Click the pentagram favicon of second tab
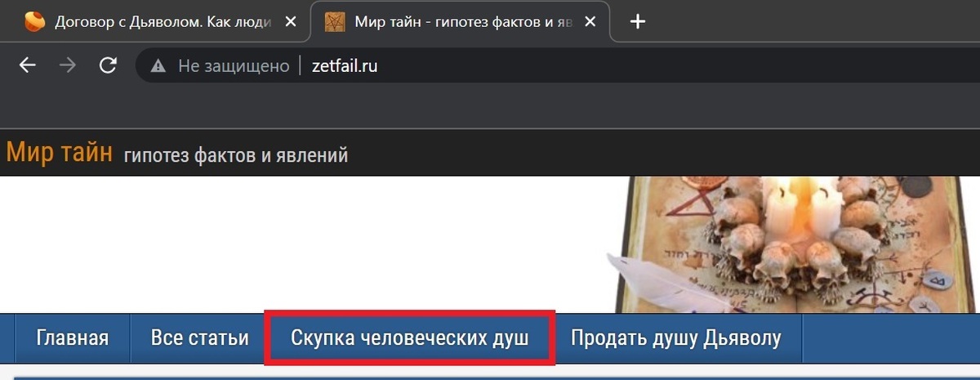 click(334, 22)
